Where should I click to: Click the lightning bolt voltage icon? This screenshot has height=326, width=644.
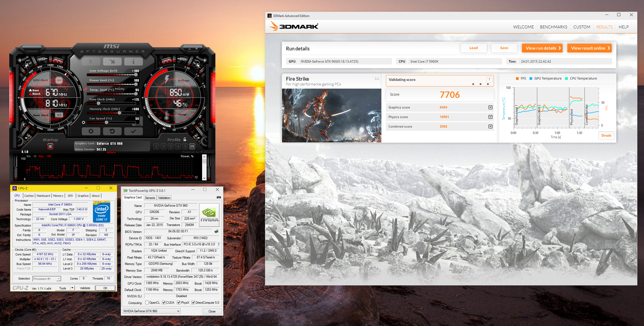pyautogui.click(x=167, y=79)
